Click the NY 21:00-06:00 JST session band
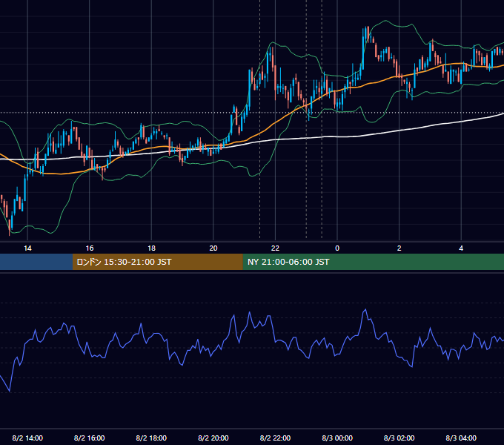 [x=373, y=262]
